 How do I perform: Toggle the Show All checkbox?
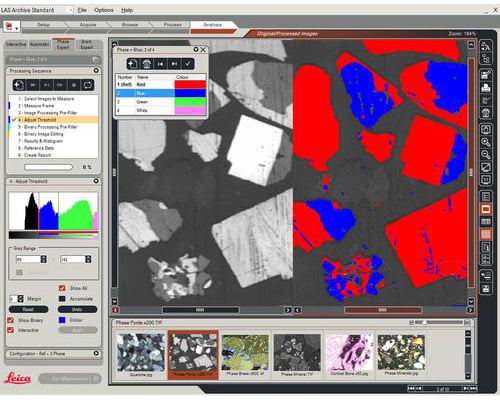coord(62,288)
